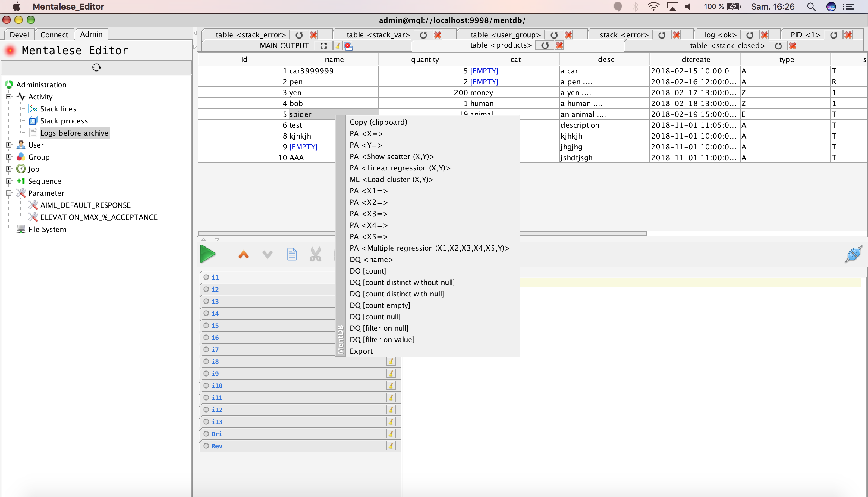
Task: Select the i9 radio button
Action: coord(206,374)
